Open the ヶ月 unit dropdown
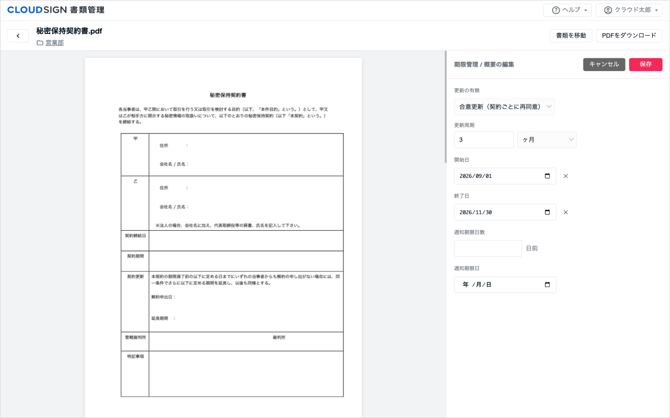Viewport: 670px width, 418px height. coord(547,140)
